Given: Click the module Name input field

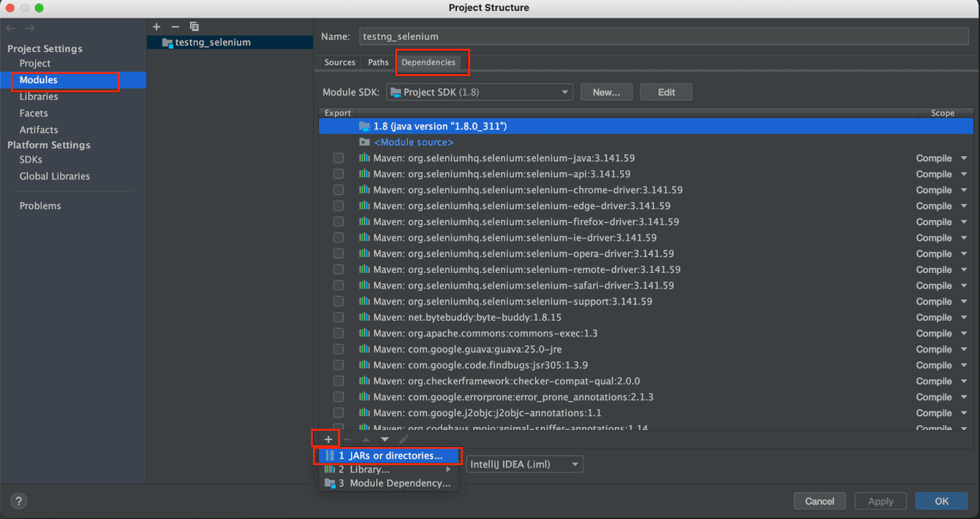Looking at the screenshot, I should click(x=664, y=37).
